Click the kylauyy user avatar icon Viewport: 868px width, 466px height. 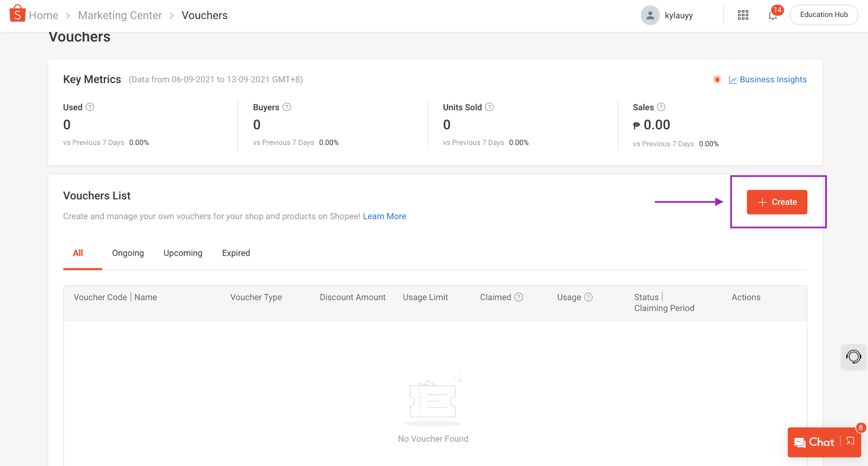click(650, 15)
